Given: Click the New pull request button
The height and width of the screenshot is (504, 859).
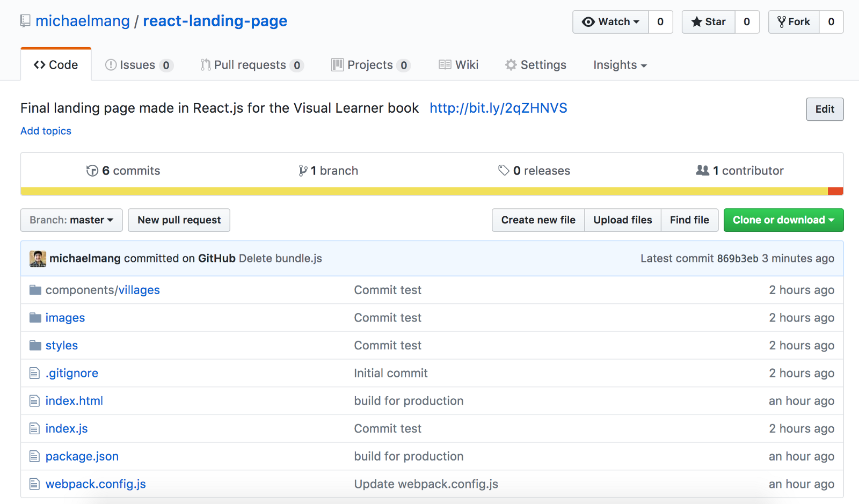Looking at the screenshot, I should [179, 220].
